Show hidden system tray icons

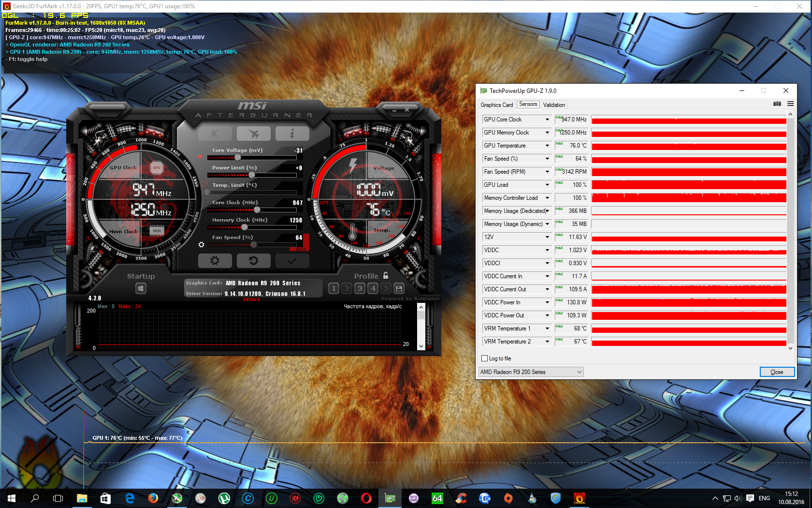(715, 498)
